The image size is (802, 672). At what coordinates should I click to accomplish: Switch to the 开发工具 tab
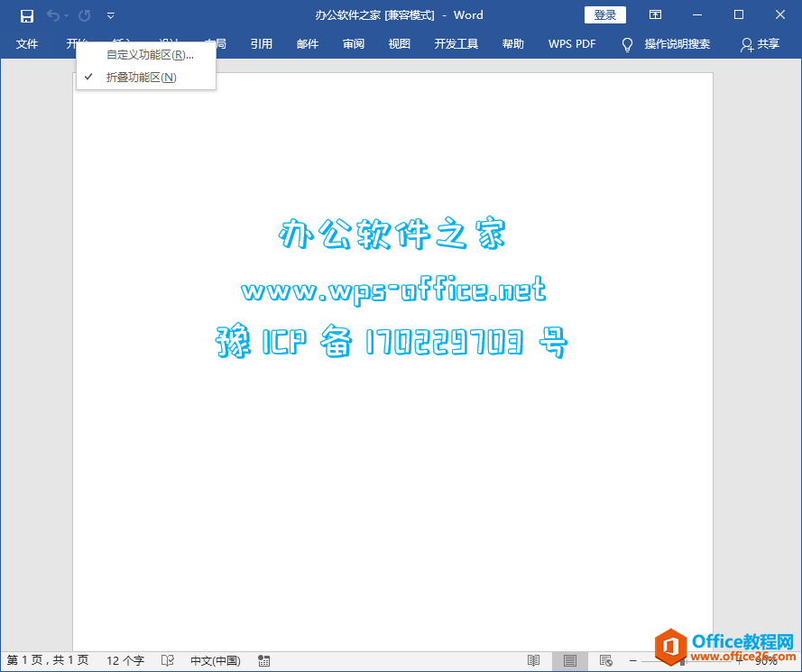456,44
